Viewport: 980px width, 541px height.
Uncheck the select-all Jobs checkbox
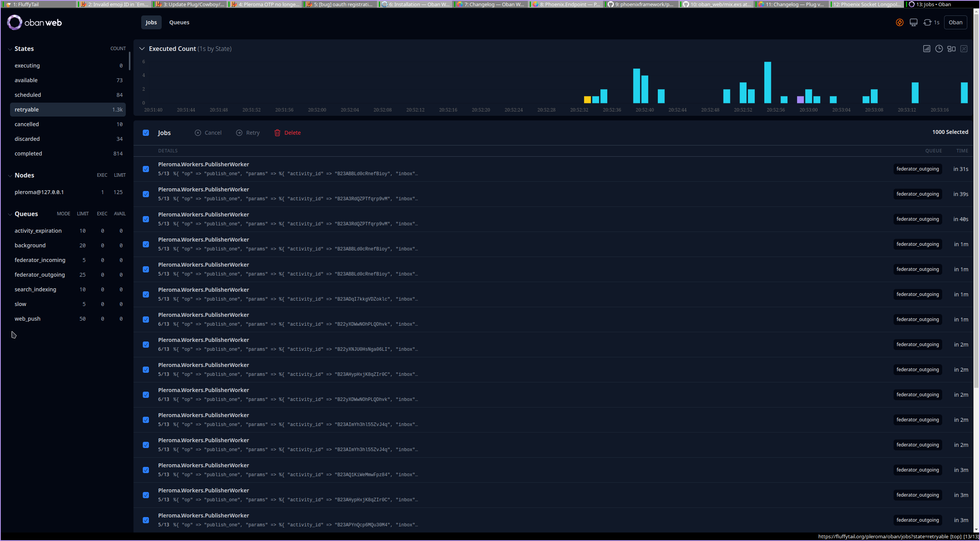click(146, 133)
